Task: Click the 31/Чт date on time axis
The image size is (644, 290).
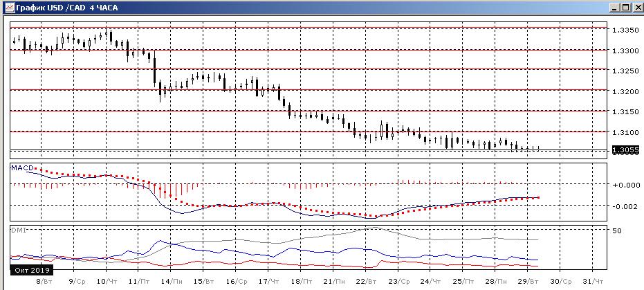Action: (594, 282)
